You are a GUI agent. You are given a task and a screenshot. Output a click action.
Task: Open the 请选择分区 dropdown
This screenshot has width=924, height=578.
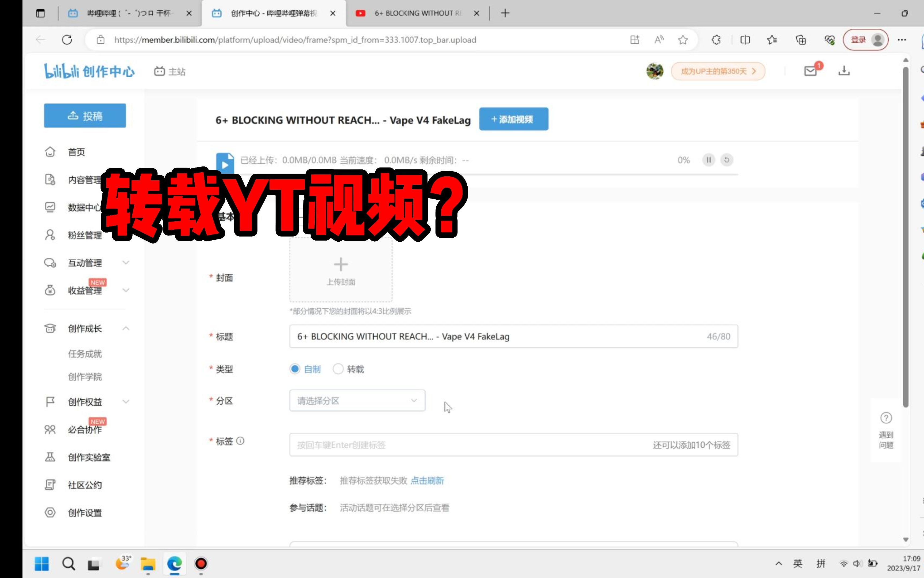357,401
